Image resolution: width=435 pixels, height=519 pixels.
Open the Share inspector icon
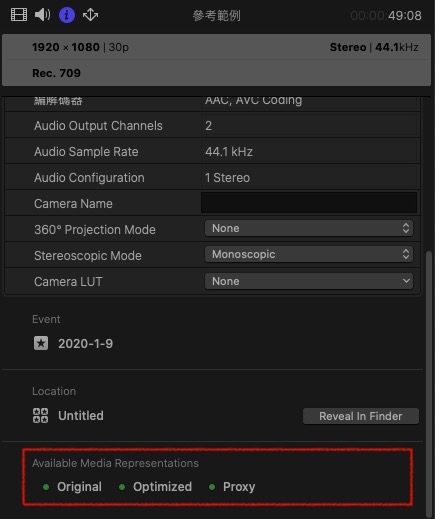tap(90, 15)
